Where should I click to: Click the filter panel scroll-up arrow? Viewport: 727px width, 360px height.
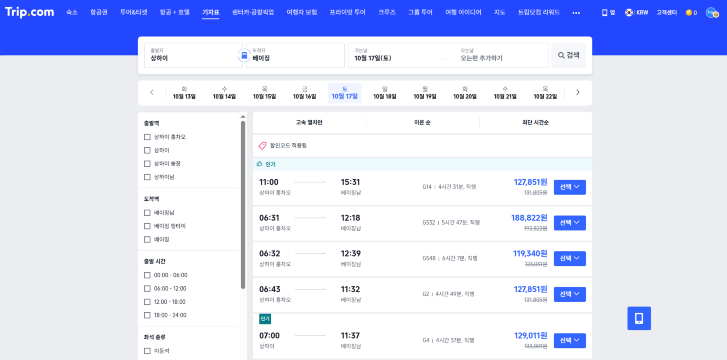[243, 116]
